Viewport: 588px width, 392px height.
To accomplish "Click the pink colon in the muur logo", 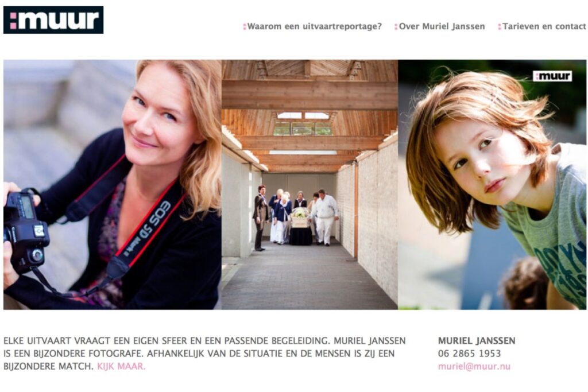I will [13, 20].
